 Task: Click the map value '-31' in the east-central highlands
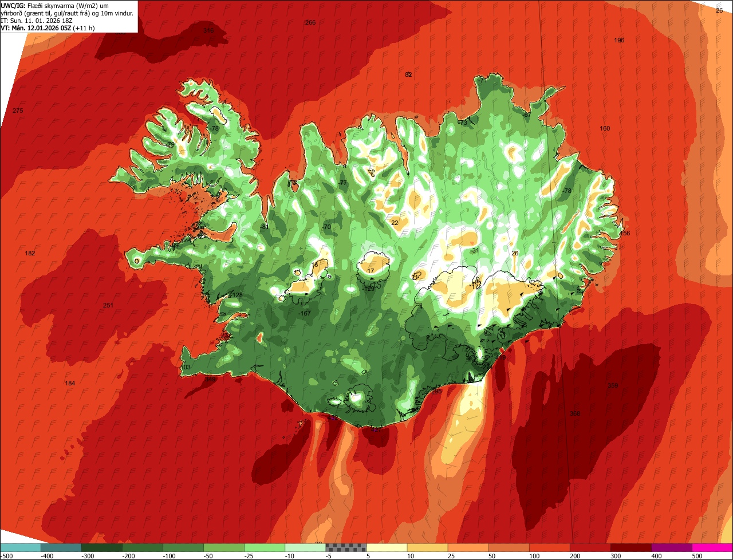tap(474, 251)
